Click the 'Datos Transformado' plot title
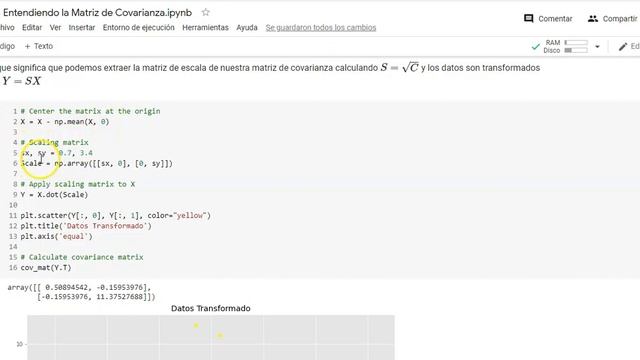 (211, 309)
